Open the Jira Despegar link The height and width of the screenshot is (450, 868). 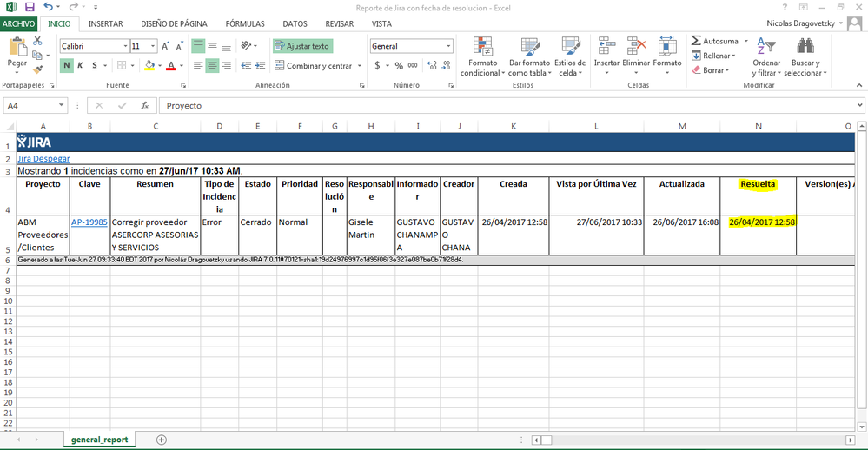point(43,159)
